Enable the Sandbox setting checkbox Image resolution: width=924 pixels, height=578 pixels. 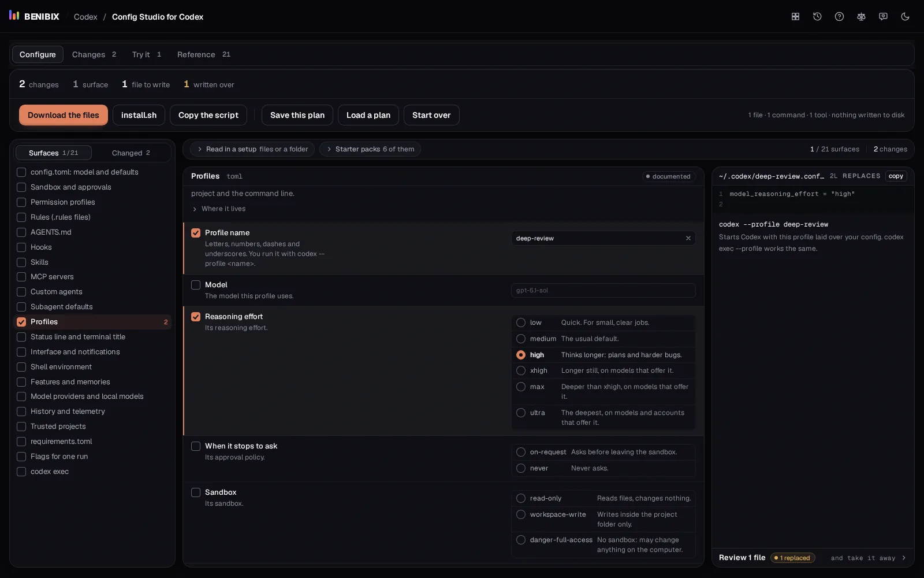click(x=196, y=492)
